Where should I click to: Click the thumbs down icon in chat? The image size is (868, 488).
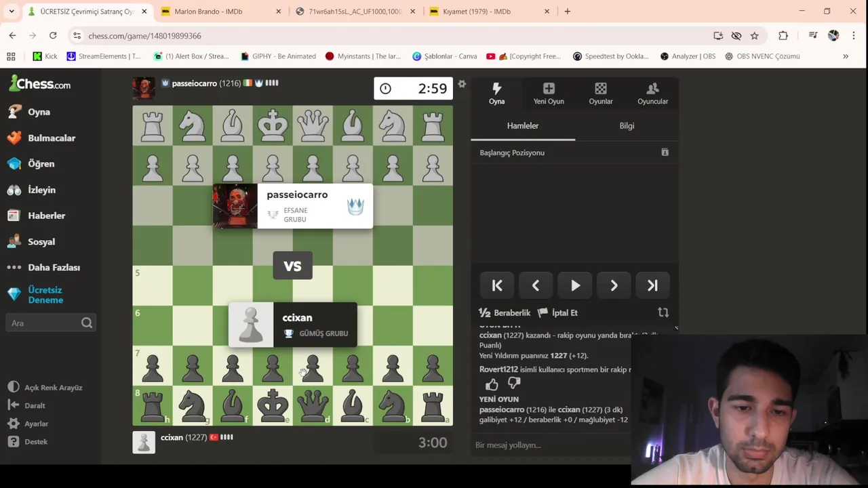point(514,384)
